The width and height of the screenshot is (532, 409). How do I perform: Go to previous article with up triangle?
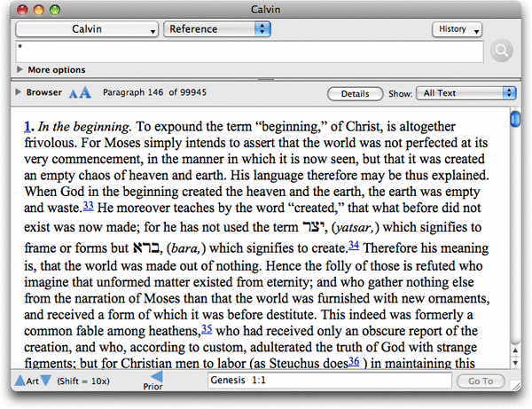[x=20, y=381]
